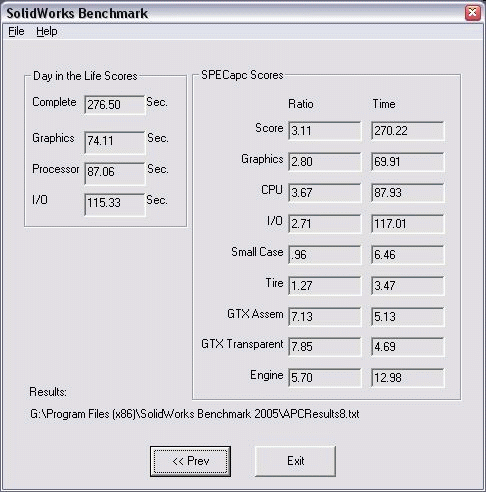Click the GTX Transparent ratio field 7.85
The height and width of the screenshot is (492, 486).
click(325, 347)
